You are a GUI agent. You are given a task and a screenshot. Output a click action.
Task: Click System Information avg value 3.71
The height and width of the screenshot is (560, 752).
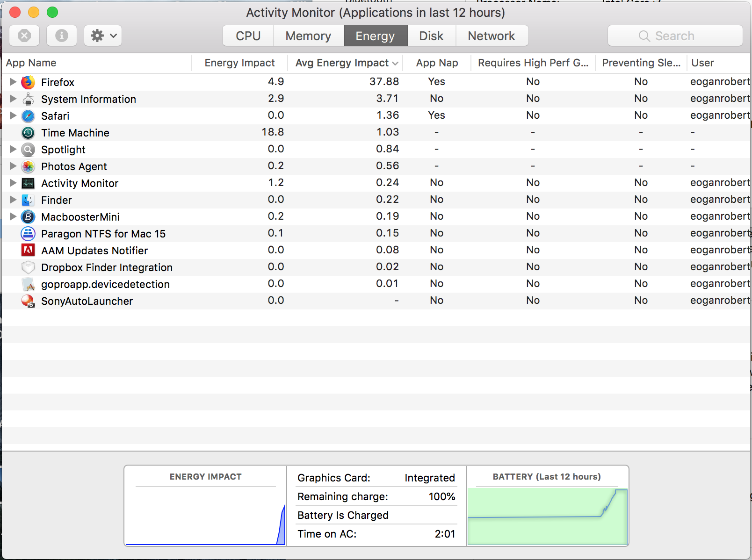(387, 99)
